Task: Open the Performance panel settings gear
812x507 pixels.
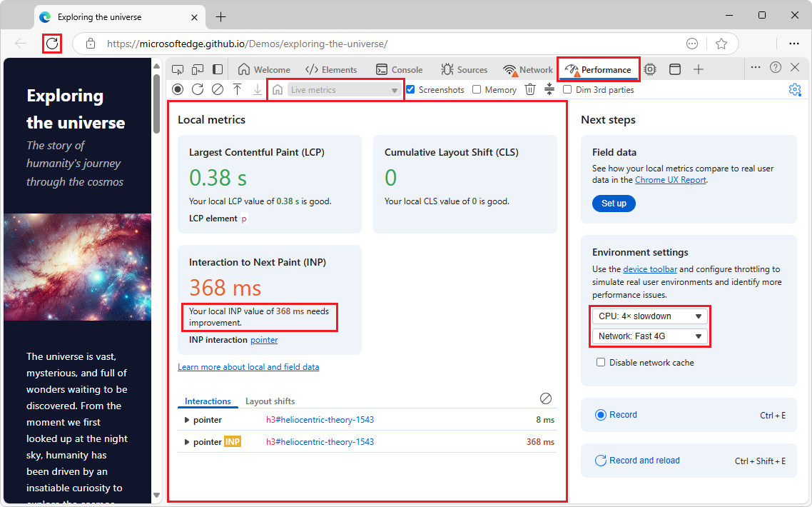Action: (x=649, y=69)
